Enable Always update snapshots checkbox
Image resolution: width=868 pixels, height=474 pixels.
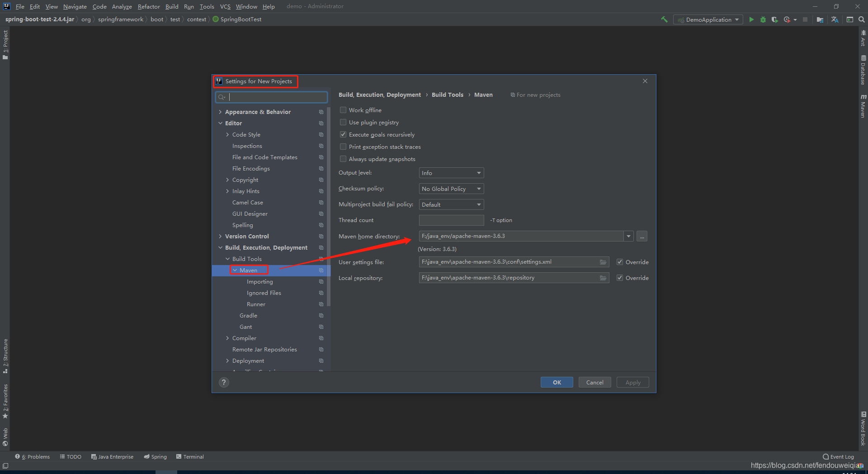[343, 159]
